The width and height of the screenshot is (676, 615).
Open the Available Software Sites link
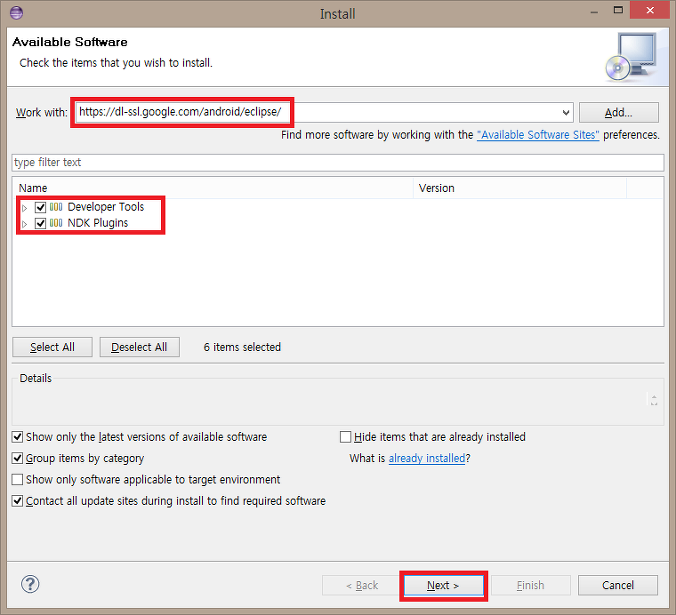pyautogui.click(x=538, y=135)
